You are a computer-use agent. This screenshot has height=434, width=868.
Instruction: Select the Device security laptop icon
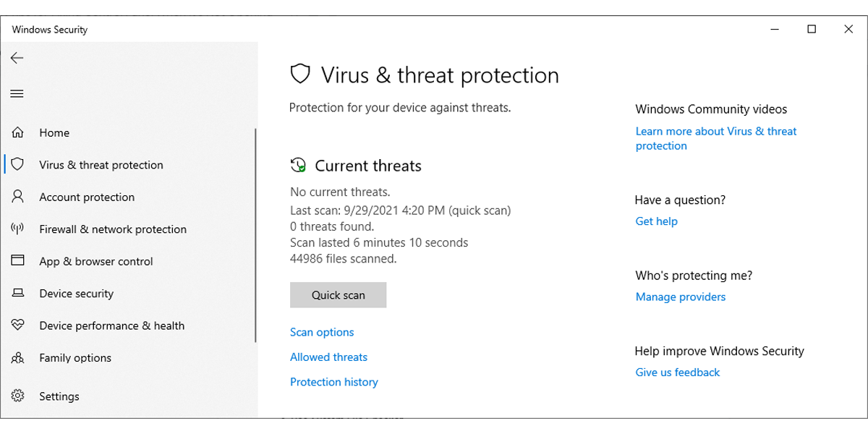coord(18,294)
